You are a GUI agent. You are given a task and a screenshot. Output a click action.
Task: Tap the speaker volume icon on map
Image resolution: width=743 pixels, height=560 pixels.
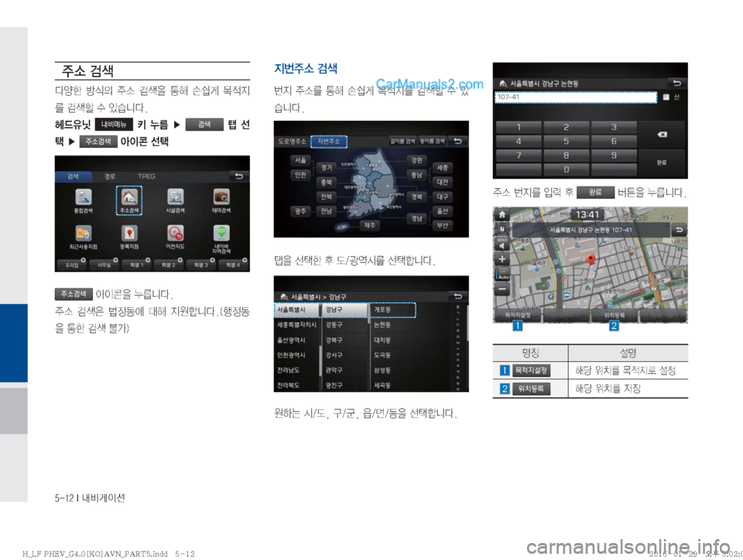point(502,244)
